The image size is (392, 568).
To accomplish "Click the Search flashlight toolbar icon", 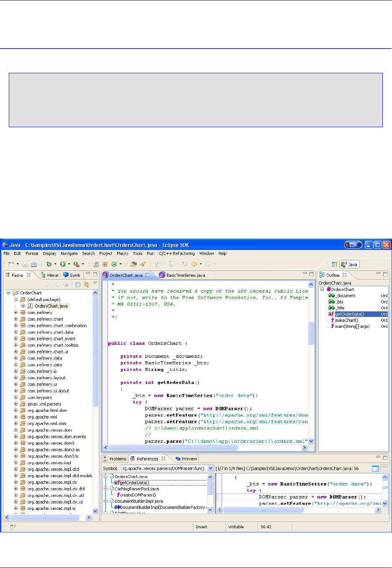I will [143, 264].
